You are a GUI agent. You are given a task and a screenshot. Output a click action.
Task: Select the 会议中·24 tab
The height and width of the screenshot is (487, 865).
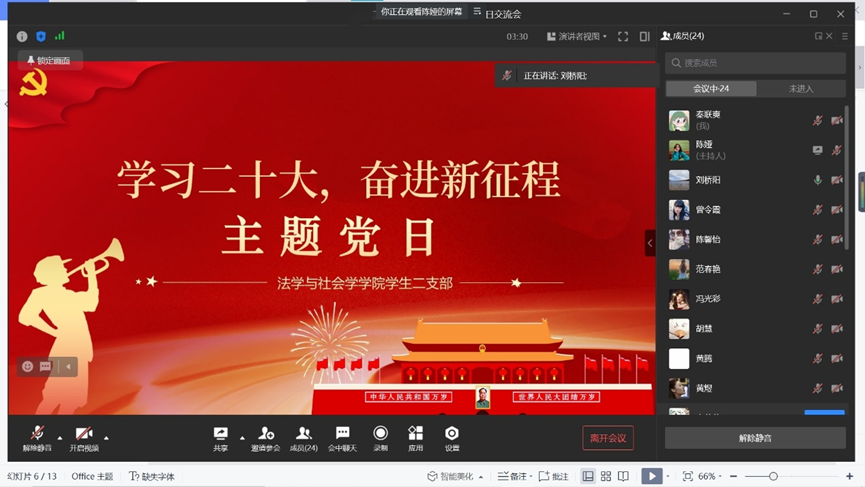[711, 88]
